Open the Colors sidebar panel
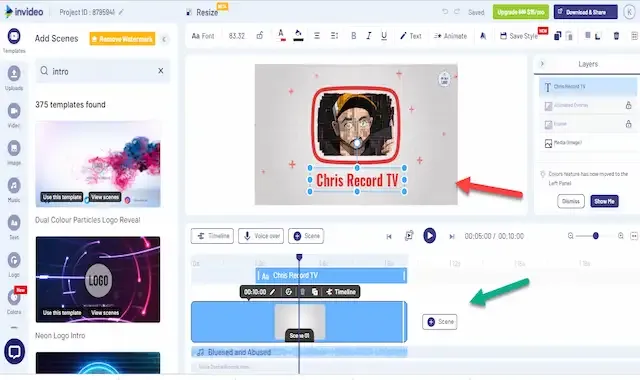The width and height of the screenshot is (640, 380). pos(14,301)
